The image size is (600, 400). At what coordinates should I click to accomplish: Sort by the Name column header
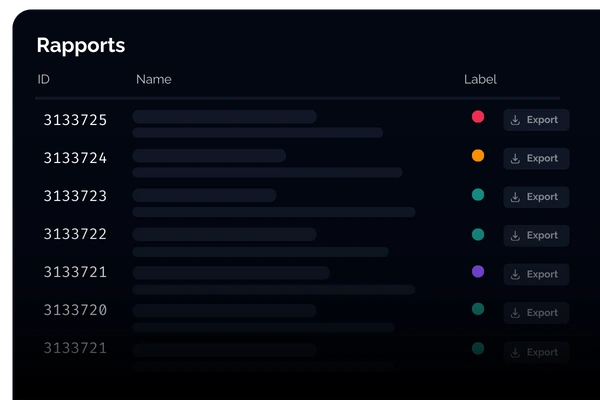(154, 79)
